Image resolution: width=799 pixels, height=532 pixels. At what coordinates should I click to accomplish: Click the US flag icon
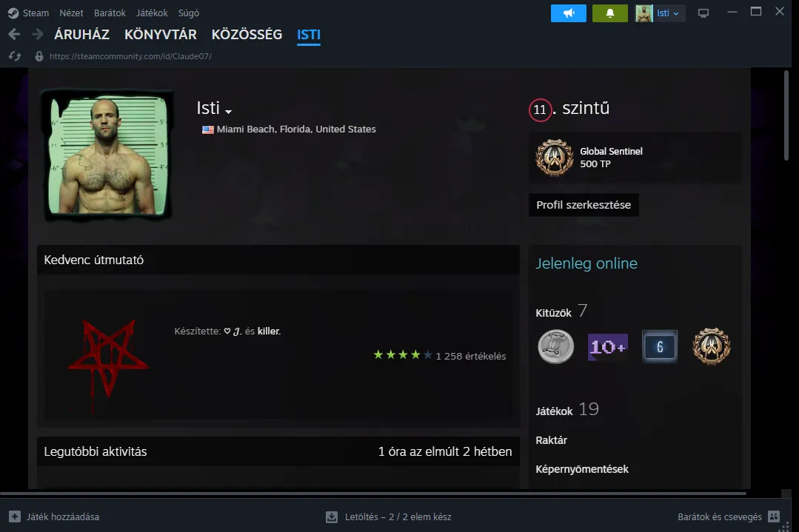tap(208, 129)
